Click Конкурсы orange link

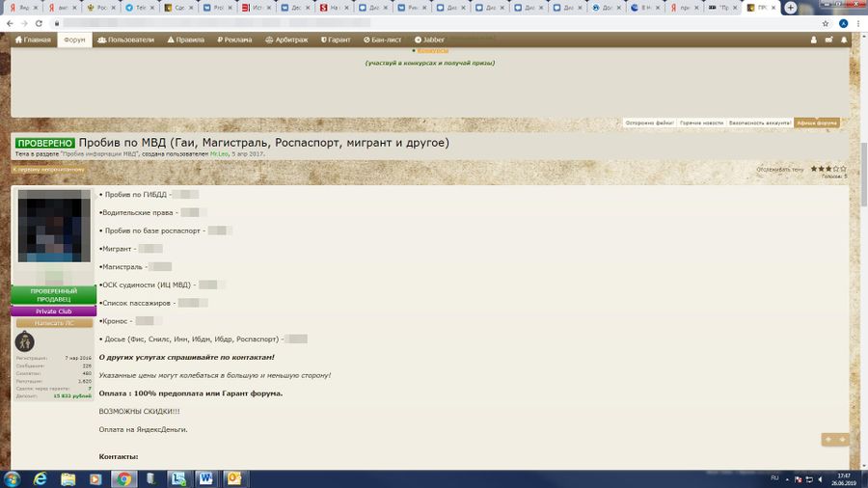pyautogui.click(x=432, y=51)
